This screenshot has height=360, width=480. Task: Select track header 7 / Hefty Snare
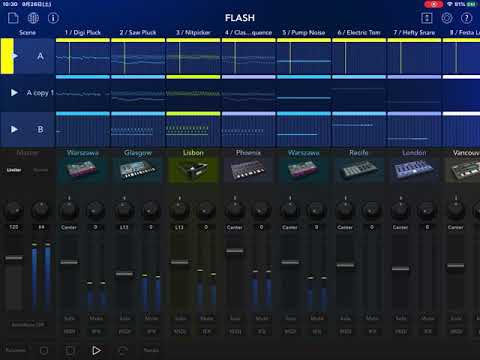click(414, 32)
